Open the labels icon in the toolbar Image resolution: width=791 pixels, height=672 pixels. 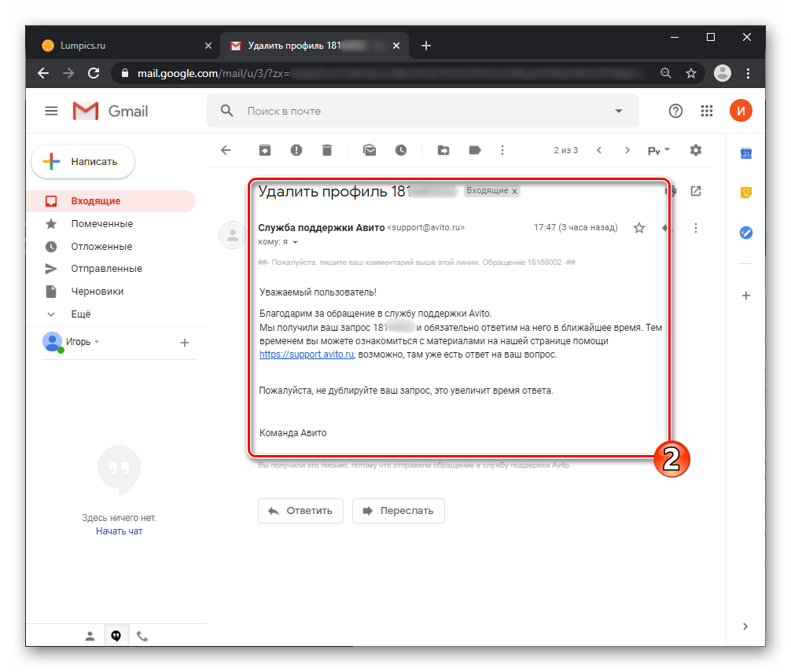tap(475, 150)
